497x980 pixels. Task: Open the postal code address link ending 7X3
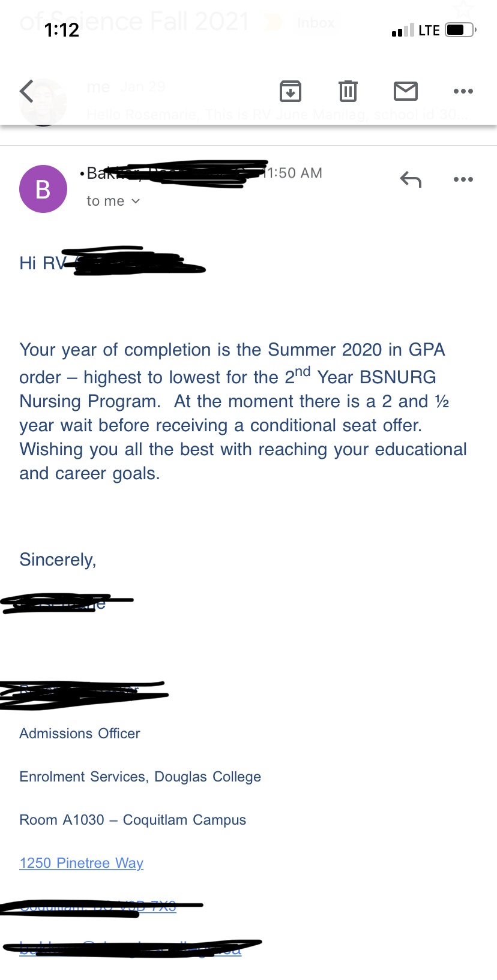98,906
